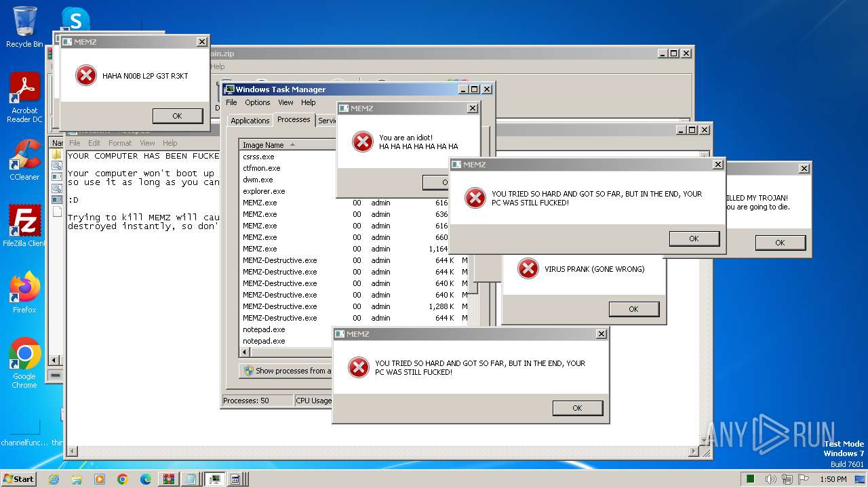The height and width of the screenshot is (488, 868).
Task: Click process list horizontal scrollbar left arrow
Action: 245,352
